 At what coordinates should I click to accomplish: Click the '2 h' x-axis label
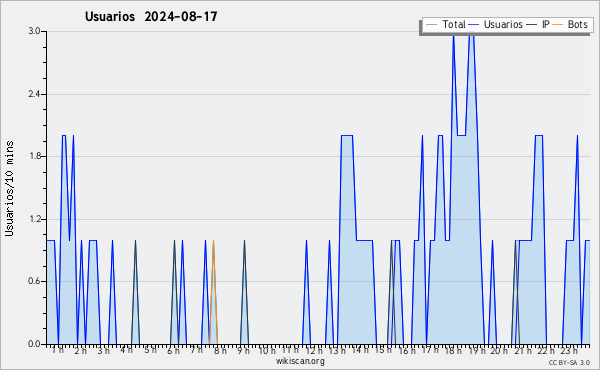pos(80,351)
